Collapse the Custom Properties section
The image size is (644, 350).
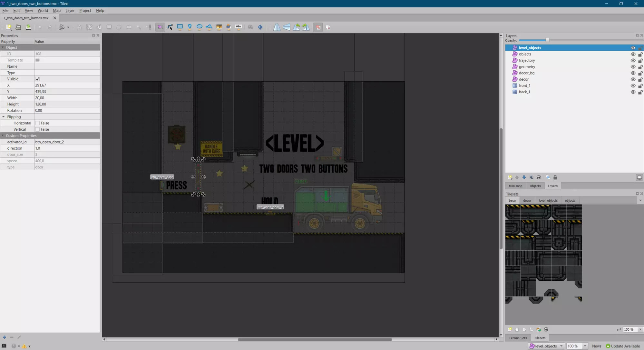pos(3,136)
